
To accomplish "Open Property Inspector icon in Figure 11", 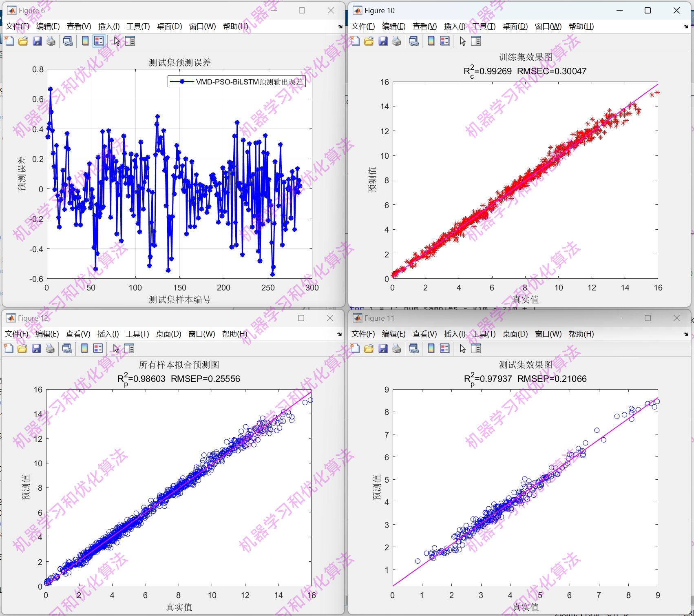I will click(x=476, y=348).
